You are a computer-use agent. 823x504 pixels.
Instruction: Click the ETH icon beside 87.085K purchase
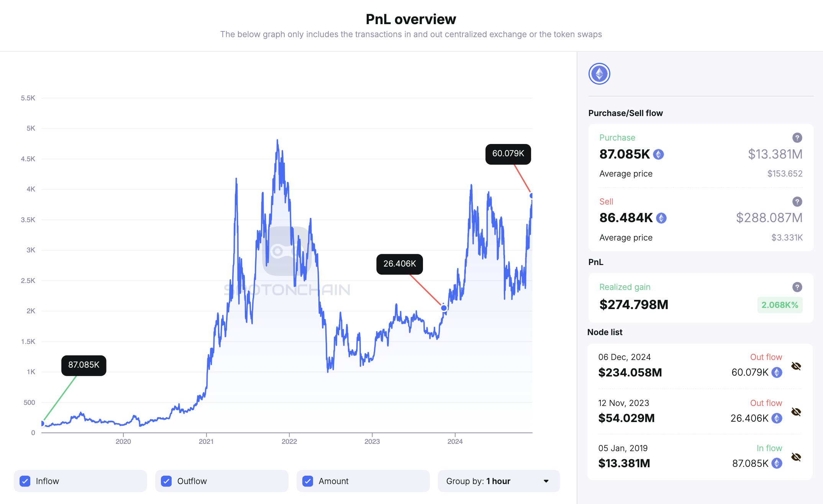click(658, 154)
